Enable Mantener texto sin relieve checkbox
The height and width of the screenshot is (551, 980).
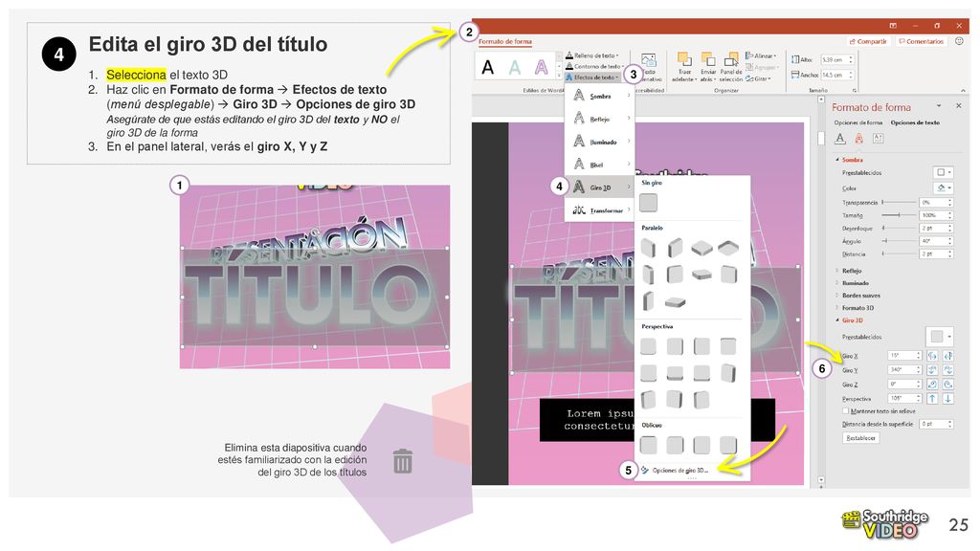point(846,411)
